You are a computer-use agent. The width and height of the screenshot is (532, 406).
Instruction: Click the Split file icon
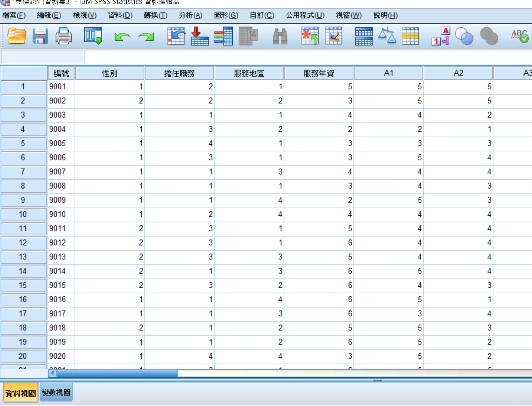pos(363,36)
